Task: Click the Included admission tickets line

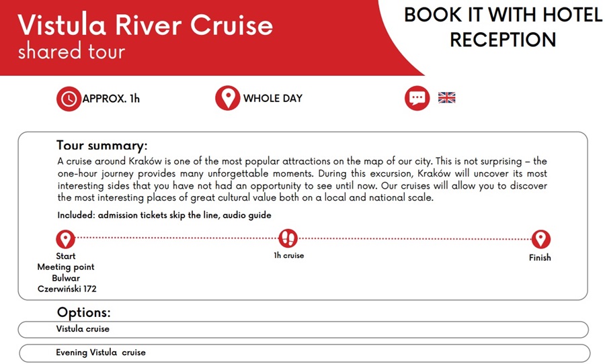Action: click(164, 215)
